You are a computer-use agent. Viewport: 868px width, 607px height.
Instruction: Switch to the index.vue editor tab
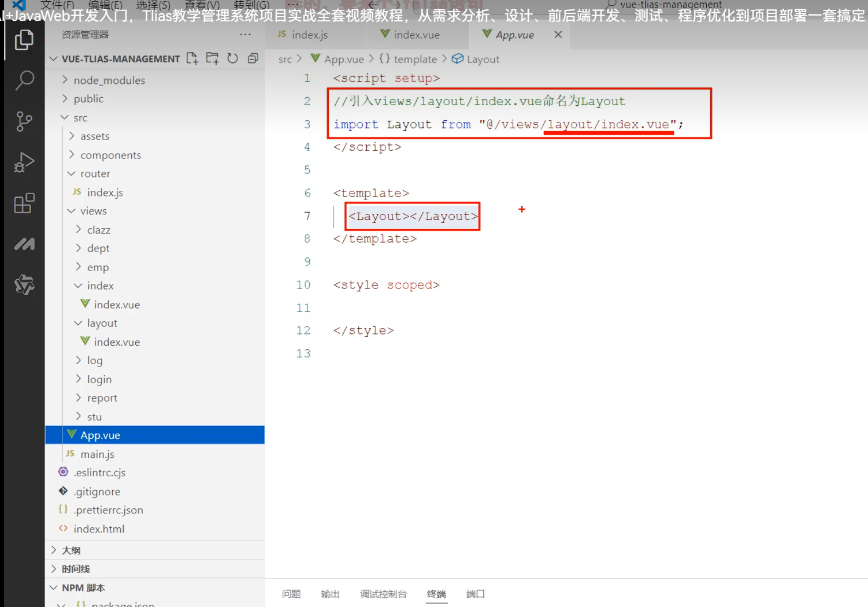[x=416, y=35]
